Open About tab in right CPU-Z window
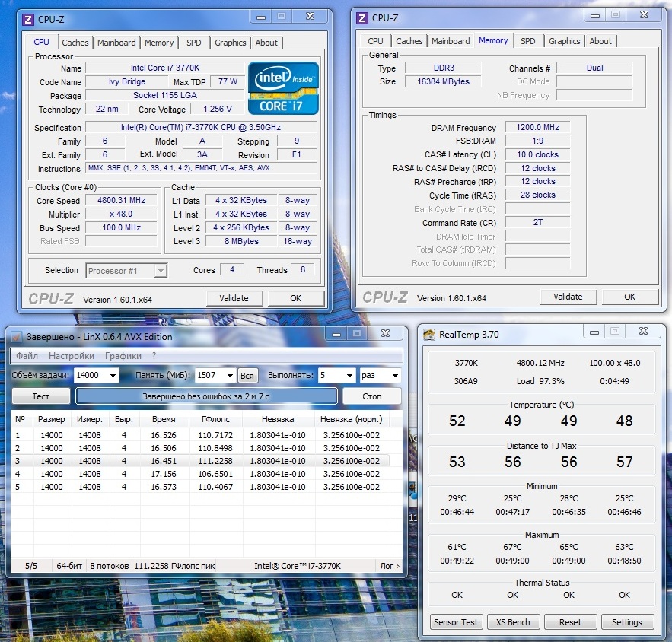 tap(600, 41)
